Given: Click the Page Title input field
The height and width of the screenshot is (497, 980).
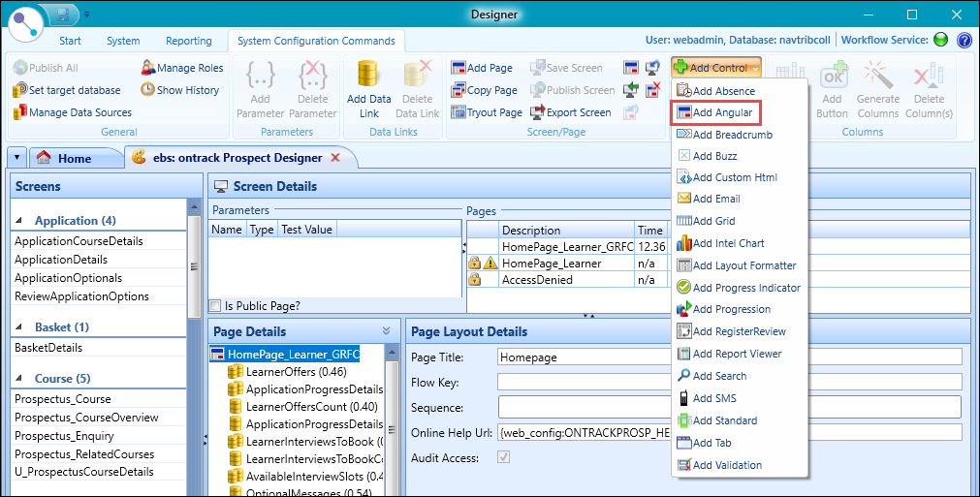Looking at the screenshot, I should tap(729, 357).
